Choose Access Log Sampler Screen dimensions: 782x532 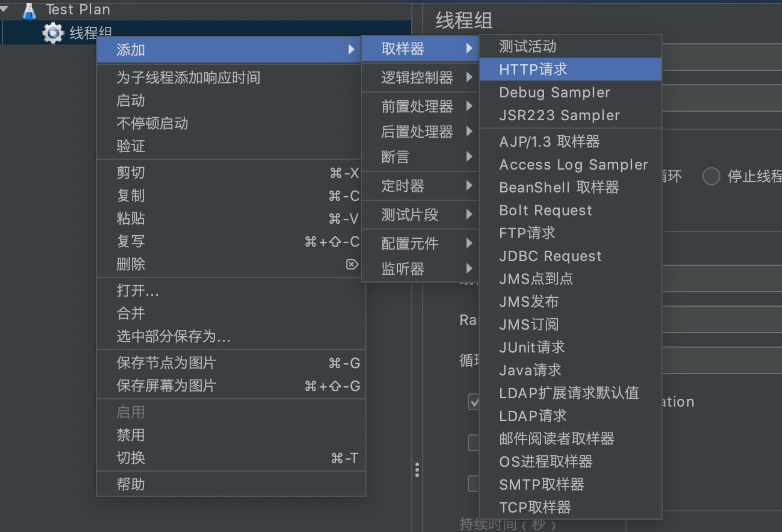tap(571, 165)
